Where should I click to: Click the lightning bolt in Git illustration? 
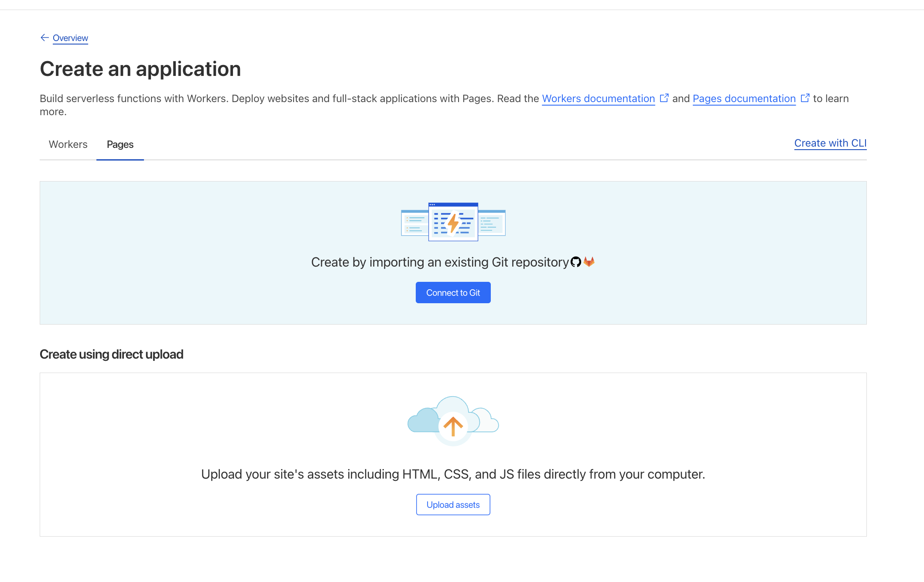[453, 223]
